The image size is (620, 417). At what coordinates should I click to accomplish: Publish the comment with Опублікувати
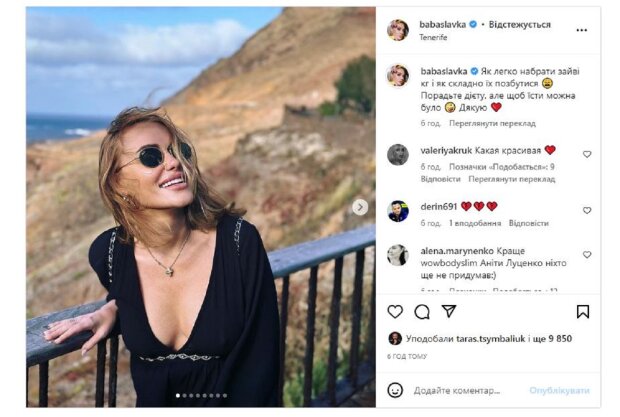click(559, 390)
